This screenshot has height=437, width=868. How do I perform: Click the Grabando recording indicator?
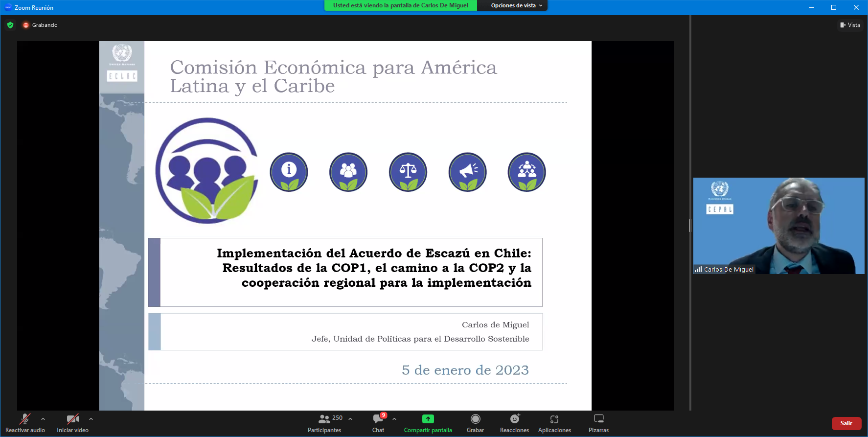(40, 25)
